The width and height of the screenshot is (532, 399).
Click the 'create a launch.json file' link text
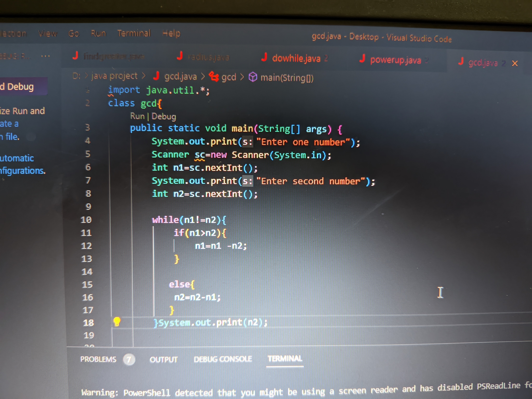coord(9,130)
